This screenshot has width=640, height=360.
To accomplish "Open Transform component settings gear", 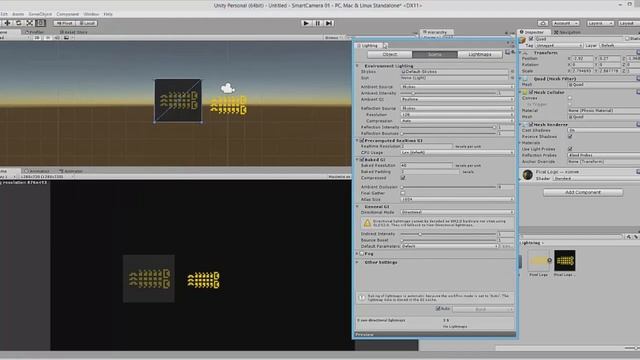I will (638, 53).
